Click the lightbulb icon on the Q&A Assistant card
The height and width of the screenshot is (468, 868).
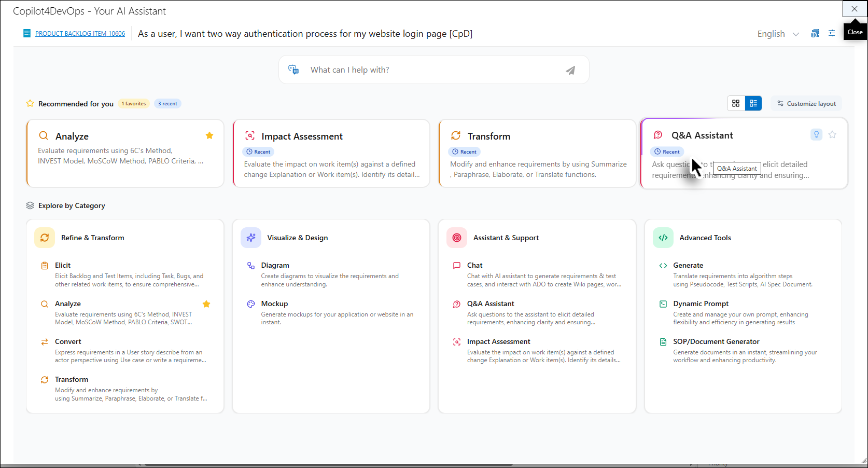pyautogui.click(x=816, y=135)
